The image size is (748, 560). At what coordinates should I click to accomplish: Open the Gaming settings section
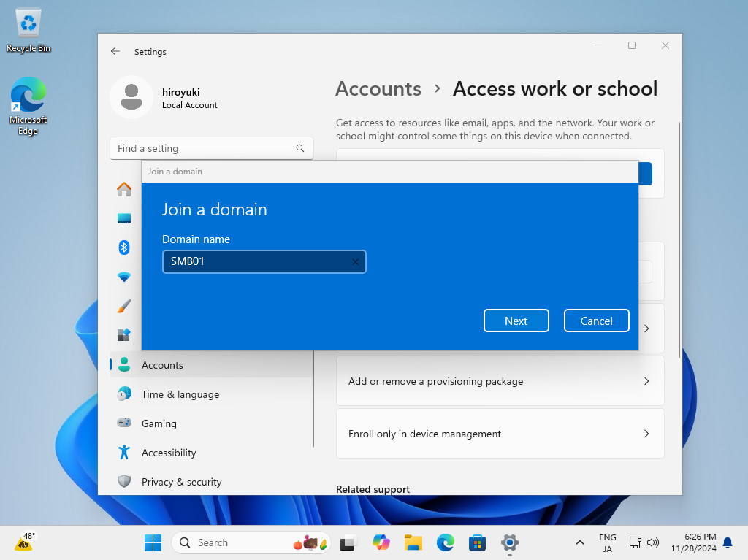point(159,423)
